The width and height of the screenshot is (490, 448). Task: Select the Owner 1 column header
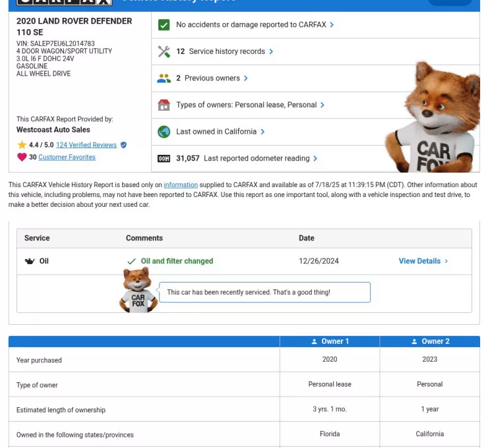tap(330, 341)
